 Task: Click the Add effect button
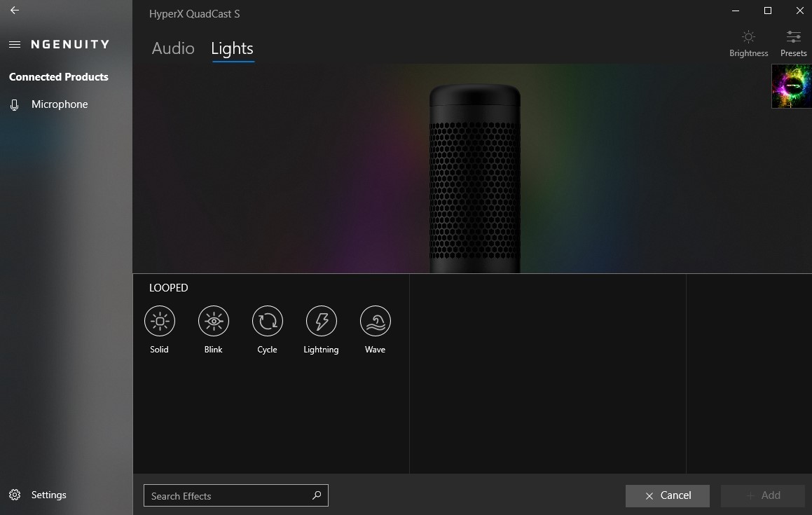click(x=763, y=496)
